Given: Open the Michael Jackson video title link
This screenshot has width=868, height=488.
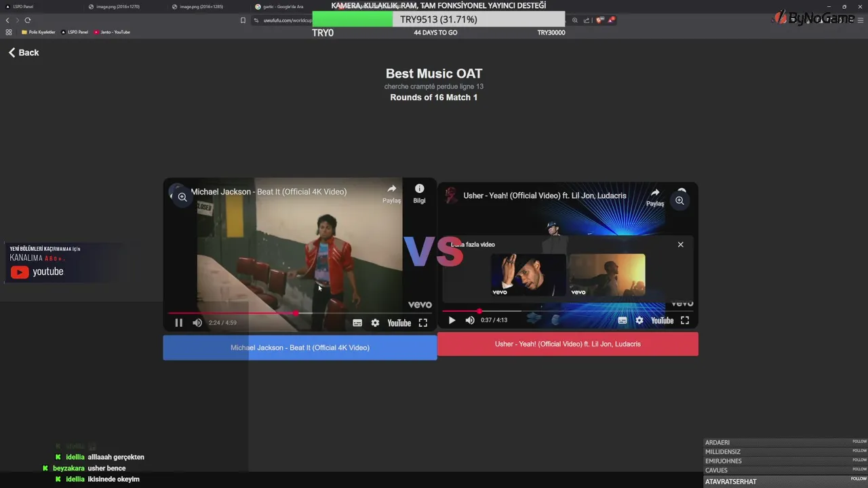Looking at the screenshot, I should (269, 192).
